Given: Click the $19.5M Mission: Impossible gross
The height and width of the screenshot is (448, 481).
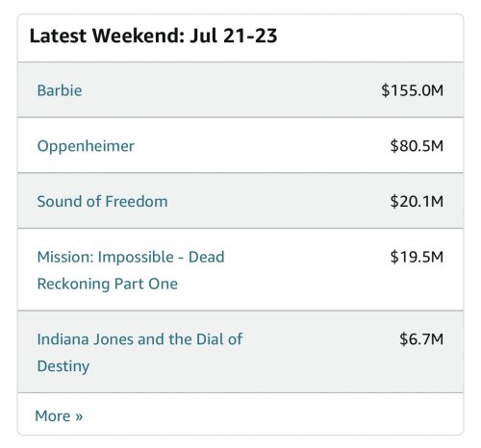Looking at the screenshot, I should (417, 257).
